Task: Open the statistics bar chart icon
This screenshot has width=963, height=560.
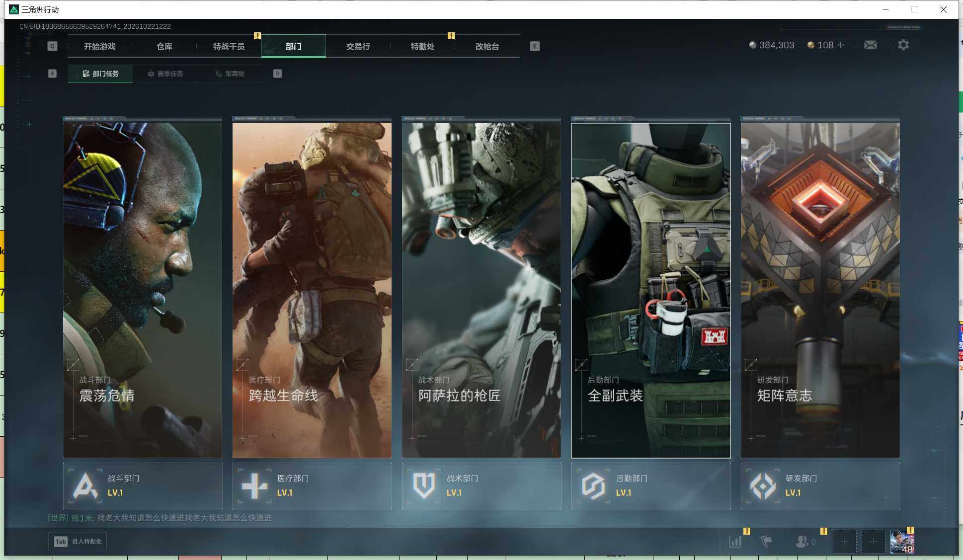Action: pyautogui.click(x=735, y=542)
